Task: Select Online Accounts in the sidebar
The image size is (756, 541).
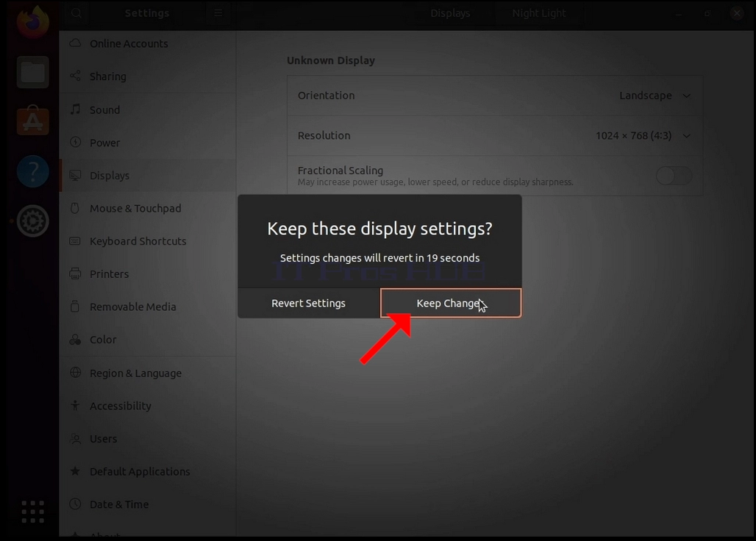Action: 148,44
